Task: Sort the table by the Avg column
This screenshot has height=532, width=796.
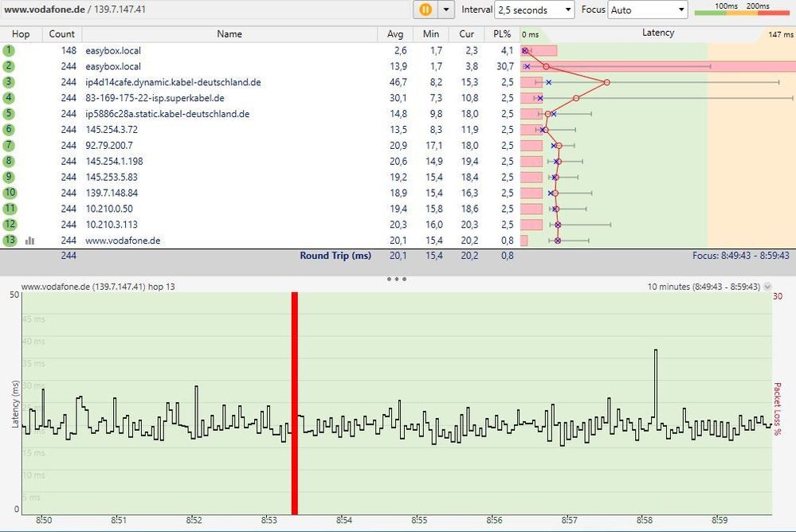Action: click(396, 34)
